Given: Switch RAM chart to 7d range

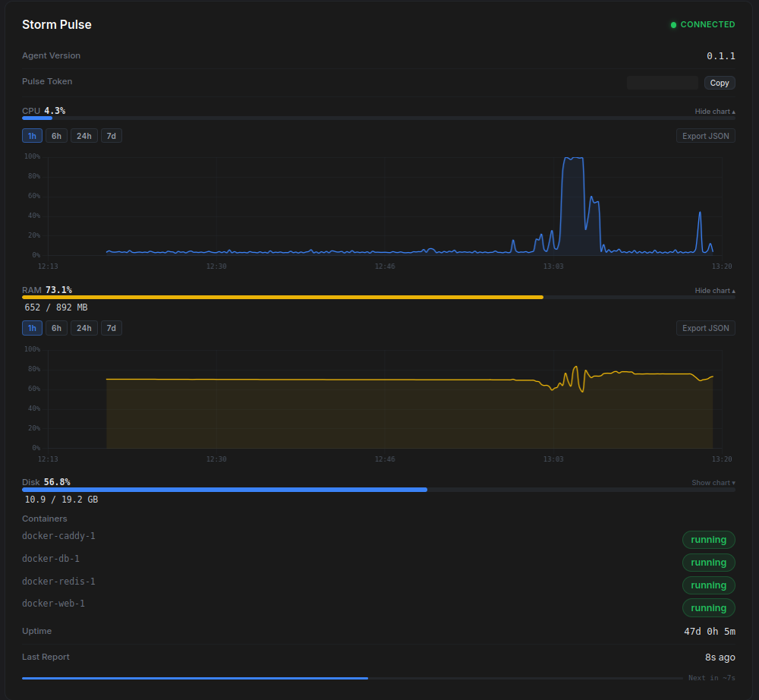Looking at the screenshot, I should pyautogui.click(x=111, y=327).
